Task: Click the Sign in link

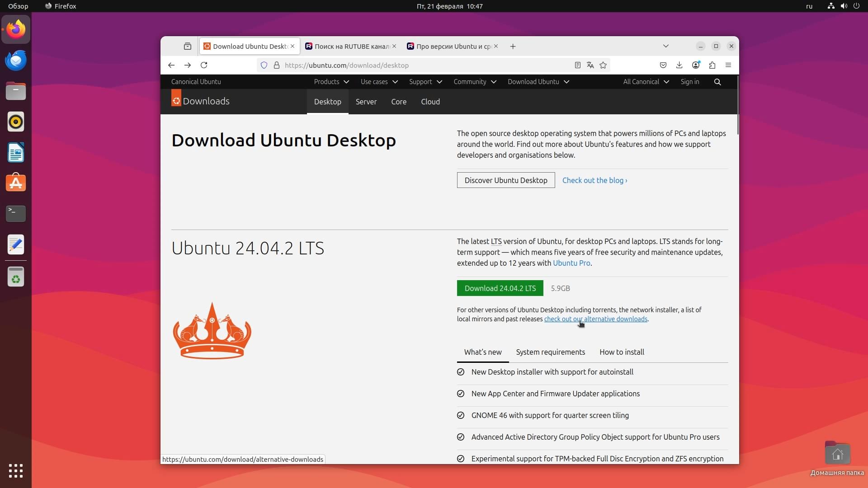Action: (690, 82)
